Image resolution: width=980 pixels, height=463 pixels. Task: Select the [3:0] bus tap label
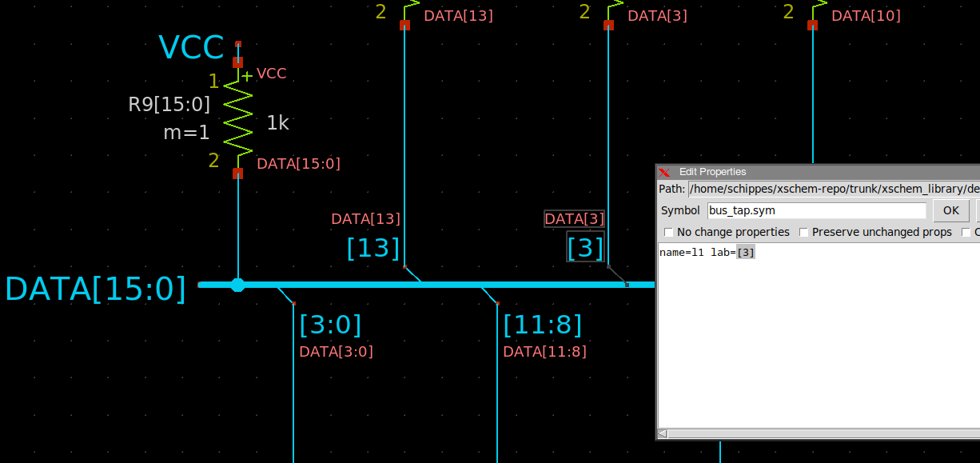330,325
